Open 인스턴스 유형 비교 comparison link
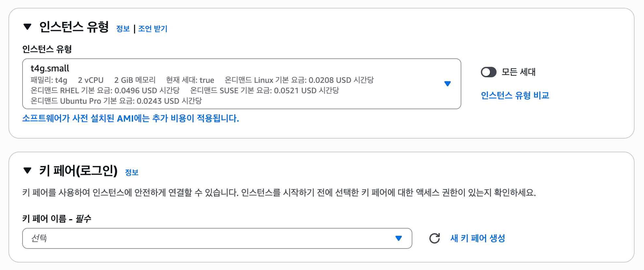This screenshot has width=644, height=270. [x=515, y=95]
